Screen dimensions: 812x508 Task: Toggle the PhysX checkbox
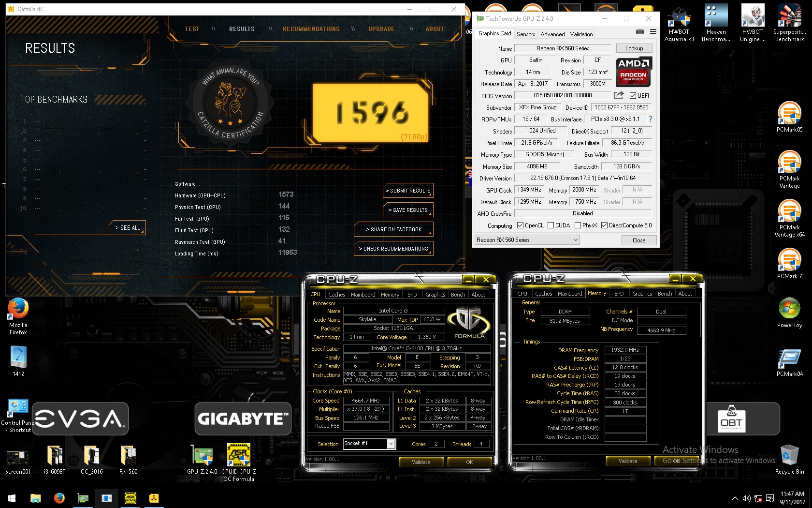pos(578,225)
